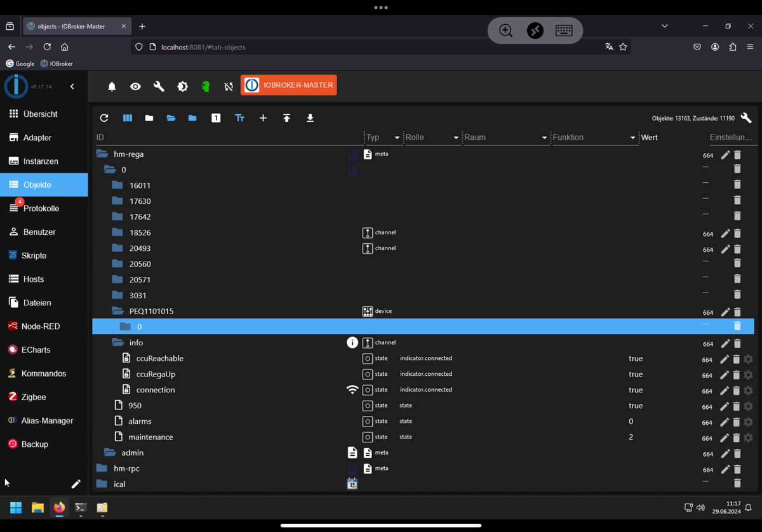Click the upload objects arrow icon
The image size is (762, 532).
click(286, 118)
